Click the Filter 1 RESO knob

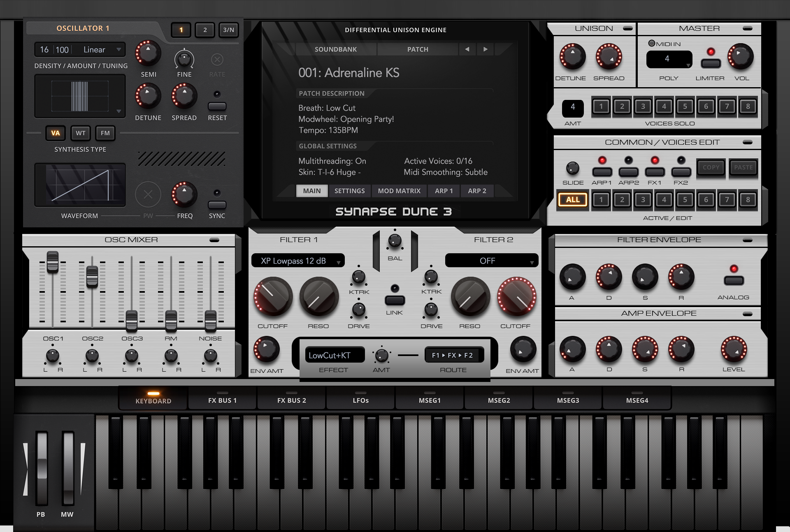[318, 297]
